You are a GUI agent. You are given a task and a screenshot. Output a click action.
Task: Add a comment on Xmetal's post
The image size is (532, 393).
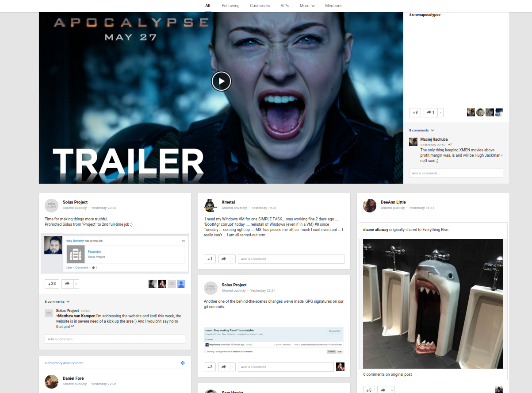point(291,259)
